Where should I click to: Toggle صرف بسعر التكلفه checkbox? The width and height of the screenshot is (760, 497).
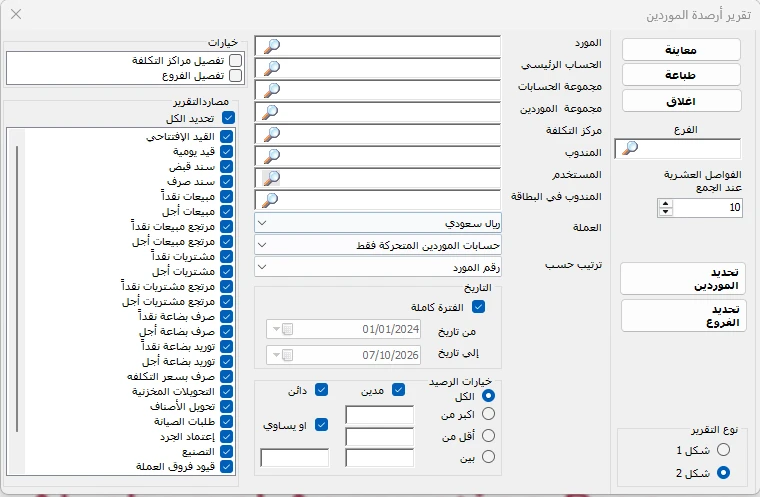pos(226,377)
